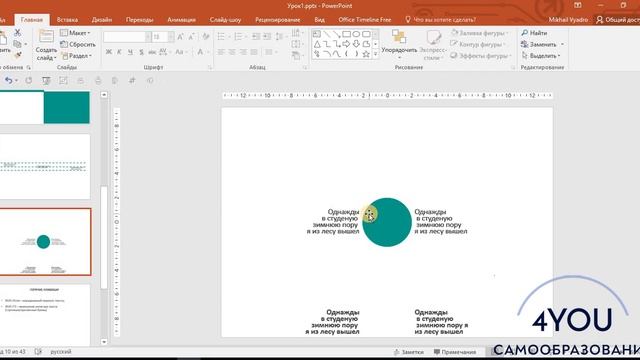This screenshot has width=640, height=360.
Task: Click Заметки in the status bar
Action: point(409,352)
